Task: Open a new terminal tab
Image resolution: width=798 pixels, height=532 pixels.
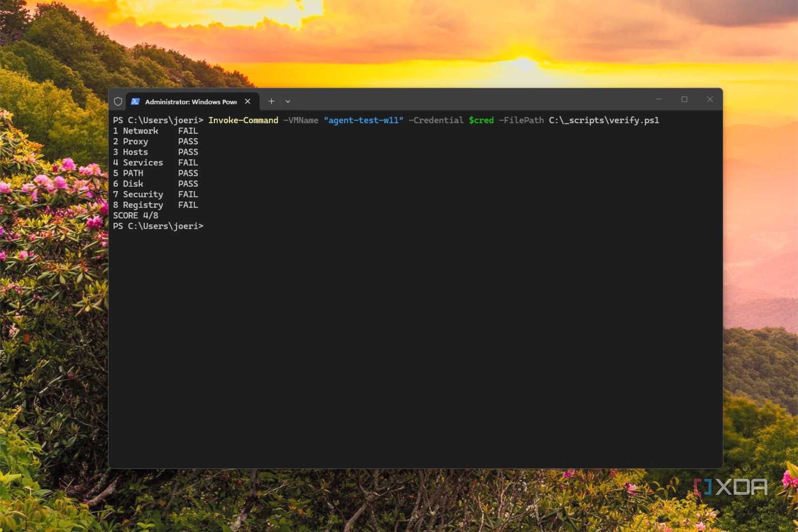Action: 271,102
